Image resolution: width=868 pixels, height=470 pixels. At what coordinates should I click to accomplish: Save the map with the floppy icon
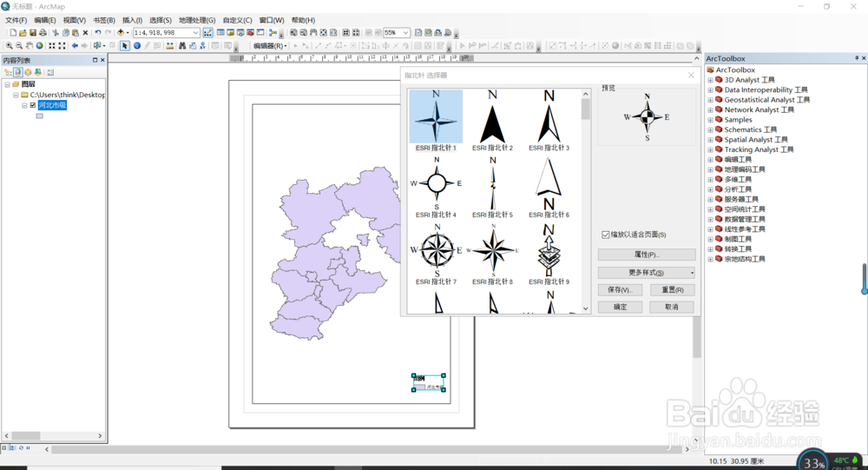click(x=33, y=33)
